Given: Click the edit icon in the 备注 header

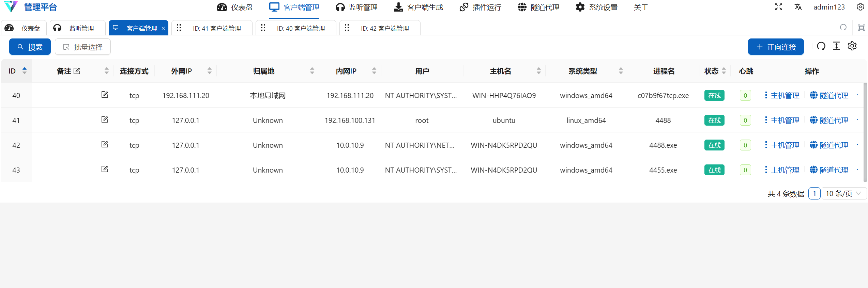Looking at the screenshot, I should point(77,71).
